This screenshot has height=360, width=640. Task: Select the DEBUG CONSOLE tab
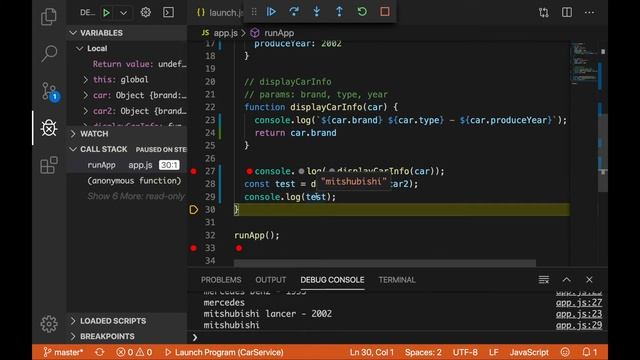click(332, 280)
